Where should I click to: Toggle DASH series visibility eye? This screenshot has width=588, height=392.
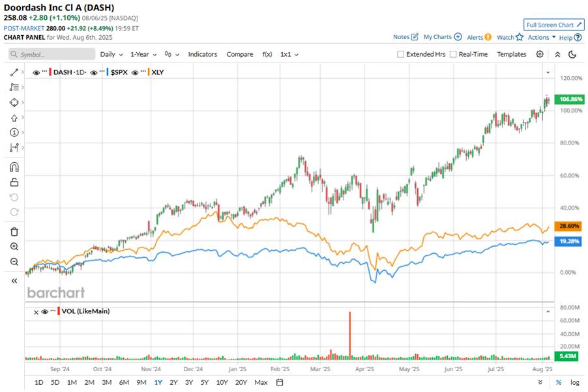(x=36, y=73)
